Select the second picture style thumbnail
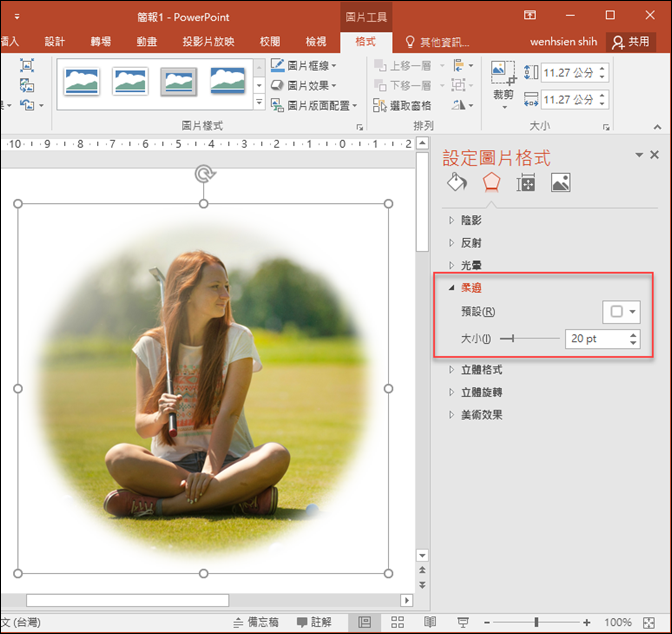 130,81
